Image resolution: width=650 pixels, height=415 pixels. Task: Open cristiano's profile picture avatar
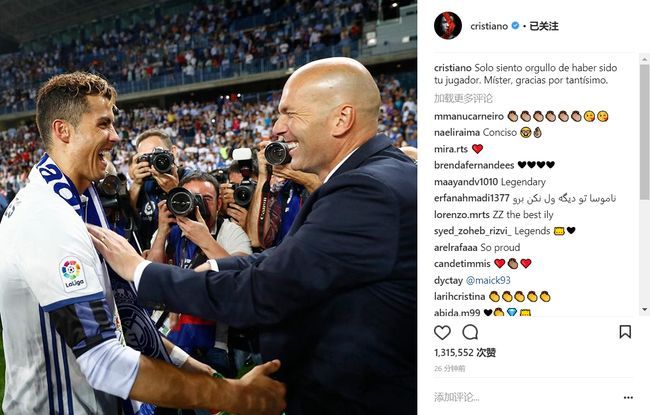point(448,26)
